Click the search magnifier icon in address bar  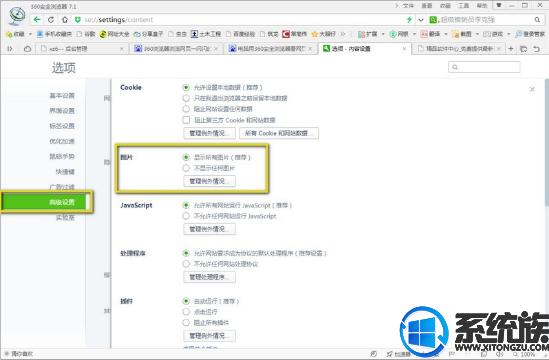pos(537,20)
